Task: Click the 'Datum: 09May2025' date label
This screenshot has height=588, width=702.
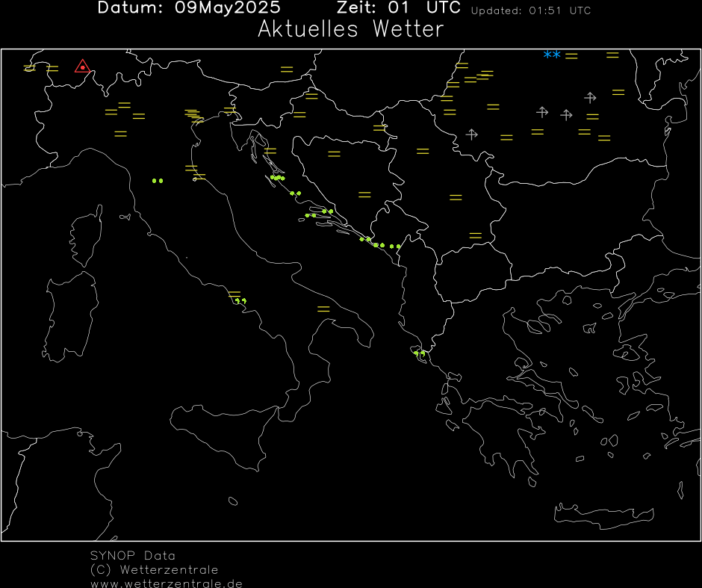Action: click(189, 7)
